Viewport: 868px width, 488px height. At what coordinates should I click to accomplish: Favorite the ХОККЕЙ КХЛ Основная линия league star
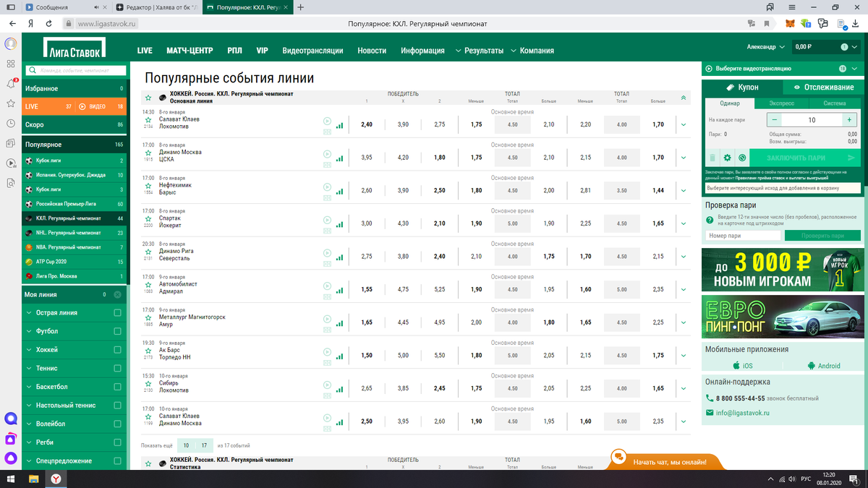pos(148,98)
